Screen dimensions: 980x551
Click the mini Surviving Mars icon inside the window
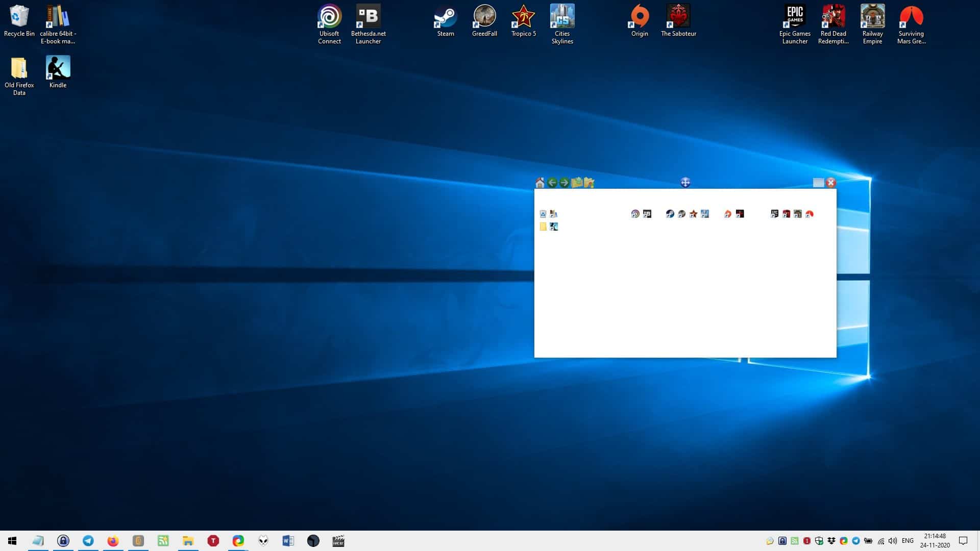810,214
